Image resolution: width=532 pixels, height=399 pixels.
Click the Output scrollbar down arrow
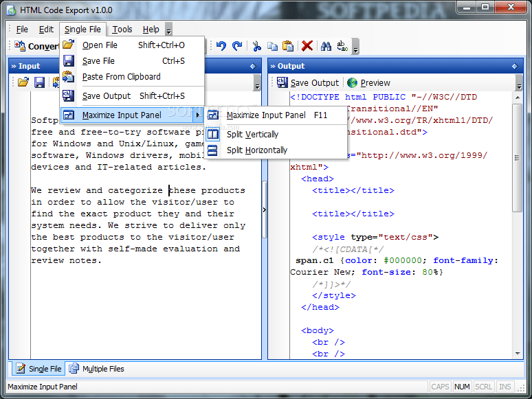click(x=518, y=353)
